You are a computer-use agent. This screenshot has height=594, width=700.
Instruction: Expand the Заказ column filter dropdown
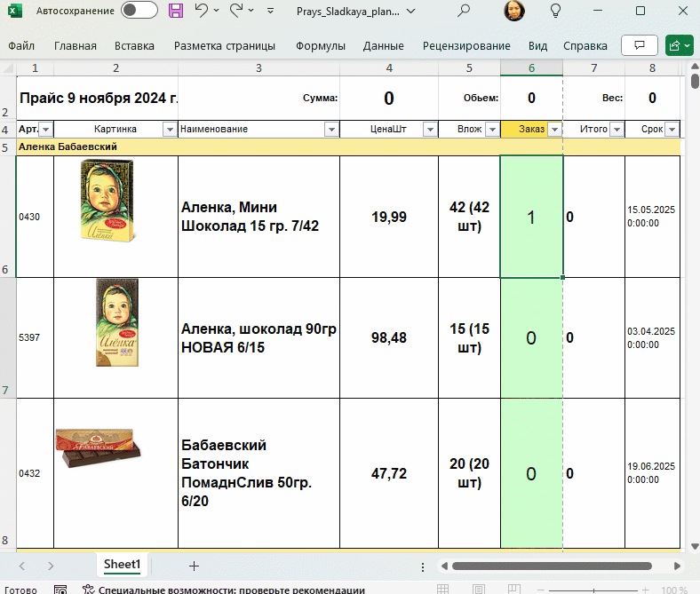[554, 130]
